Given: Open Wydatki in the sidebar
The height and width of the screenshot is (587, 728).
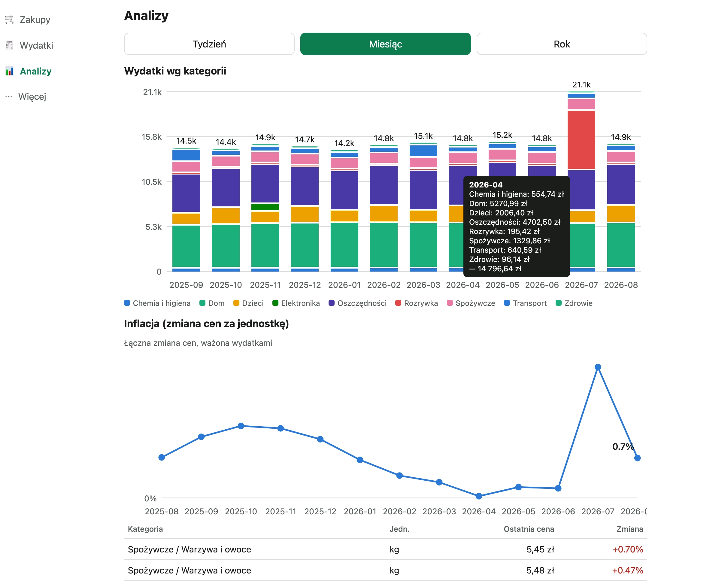Looking at the screenshot, I should pyautogui.click(x=36, y=45).
